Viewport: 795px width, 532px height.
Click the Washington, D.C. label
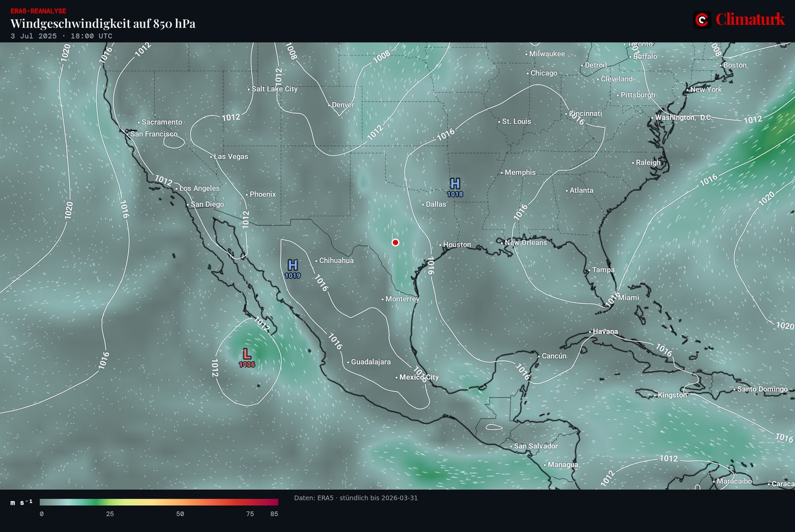point(684,118)
